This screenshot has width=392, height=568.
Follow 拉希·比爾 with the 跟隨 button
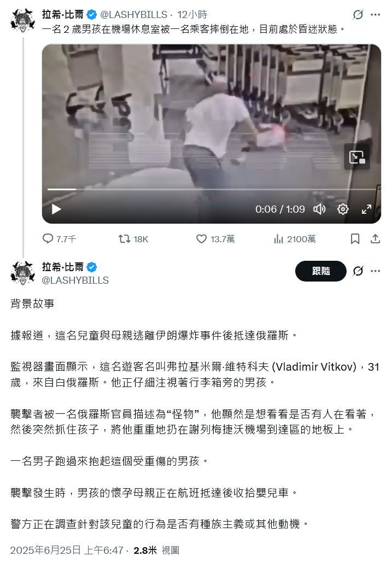pos(321,271)
